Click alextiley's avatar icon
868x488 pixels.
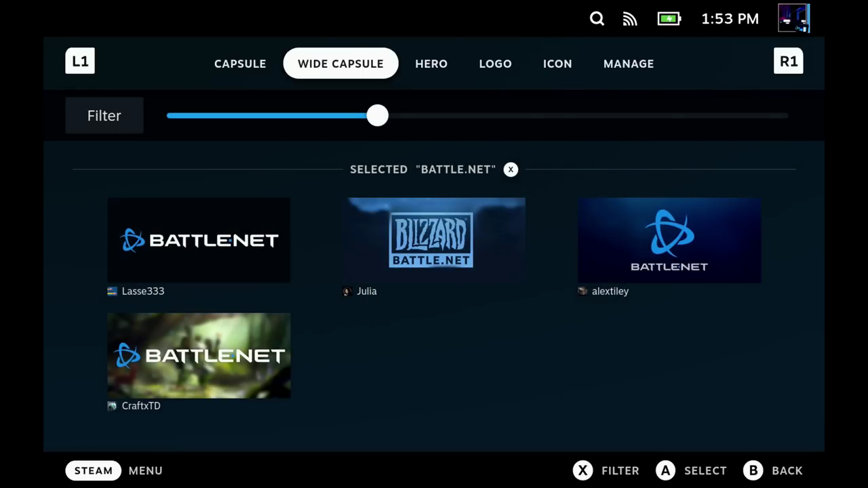[583, 291]
